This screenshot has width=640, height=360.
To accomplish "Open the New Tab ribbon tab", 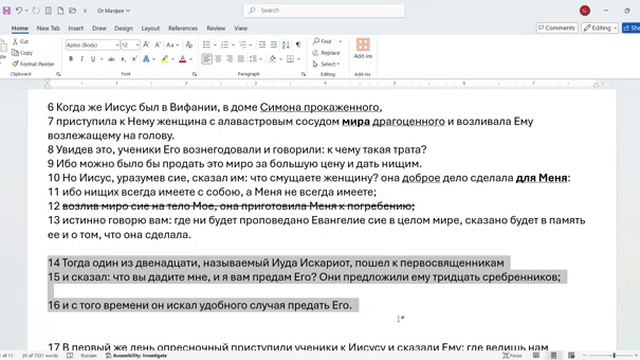I will point(48,28).
